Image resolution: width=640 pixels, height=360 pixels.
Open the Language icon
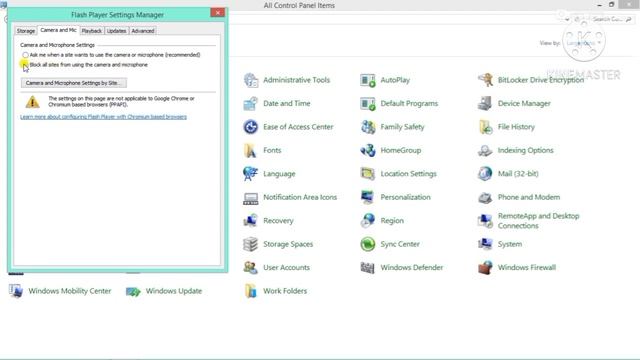(x=251, y=174)
